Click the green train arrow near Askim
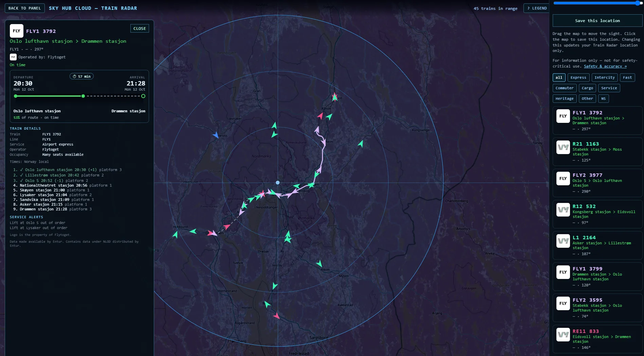 319,263
